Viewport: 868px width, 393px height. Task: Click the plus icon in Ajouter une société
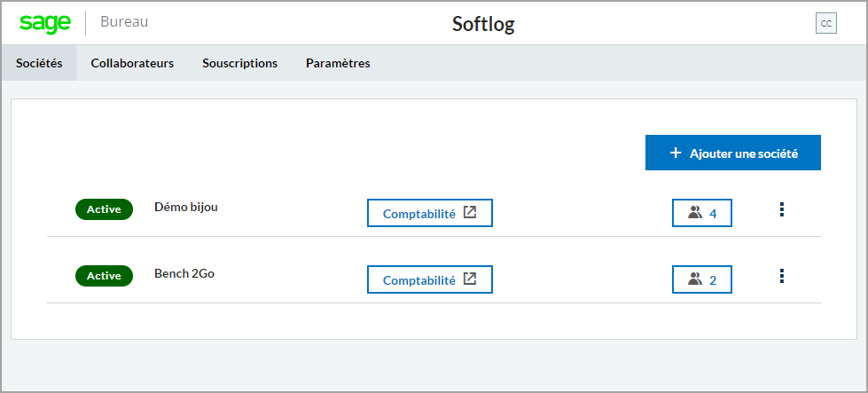676,153
